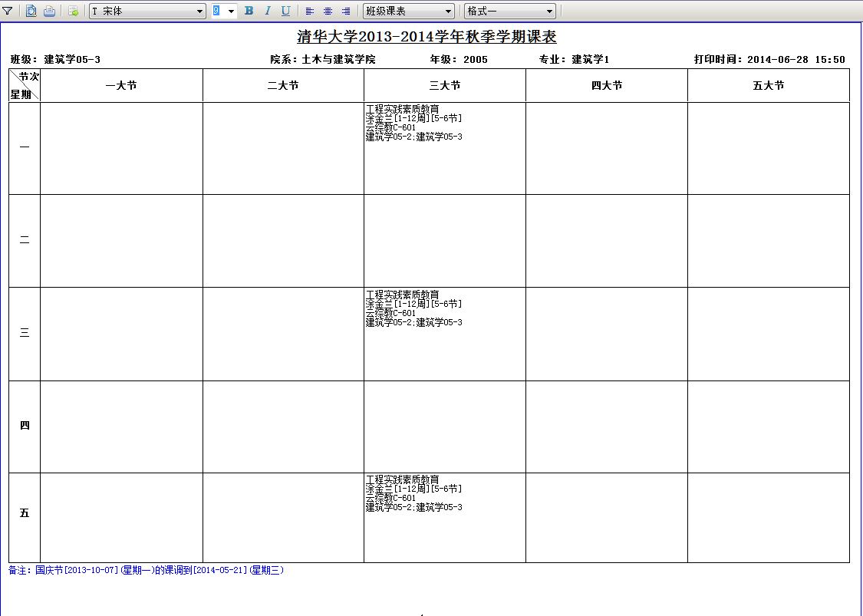863x616 pixels.
Task: Click the Monday 三大节 course cell
Action: click(x=445, y=147)
